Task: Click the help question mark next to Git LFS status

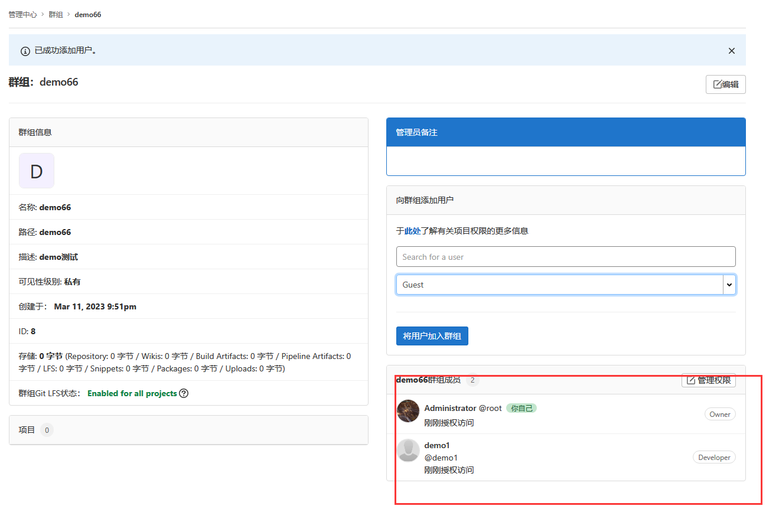Action: 184,393
